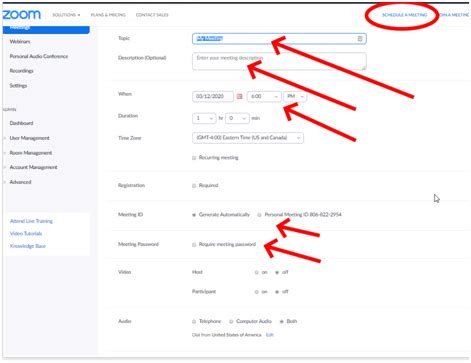Expand User Management section
The image size is (471, 363).
29,138
